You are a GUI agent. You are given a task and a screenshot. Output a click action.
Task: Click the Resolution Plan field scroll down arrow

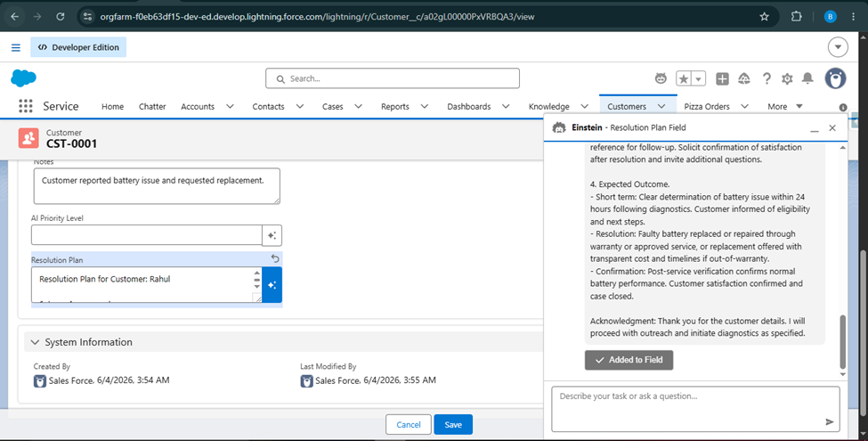[257, 287]
